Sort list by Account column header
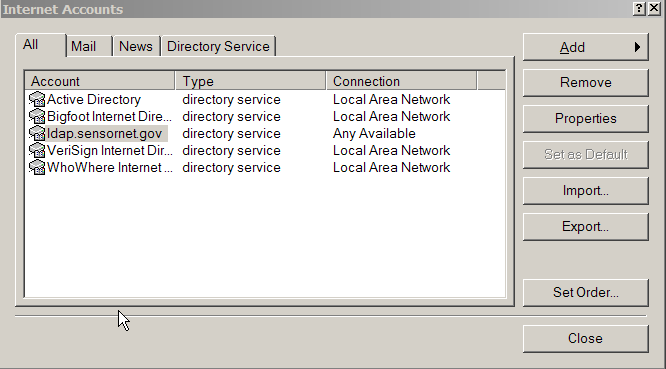 tap(100, 81)
